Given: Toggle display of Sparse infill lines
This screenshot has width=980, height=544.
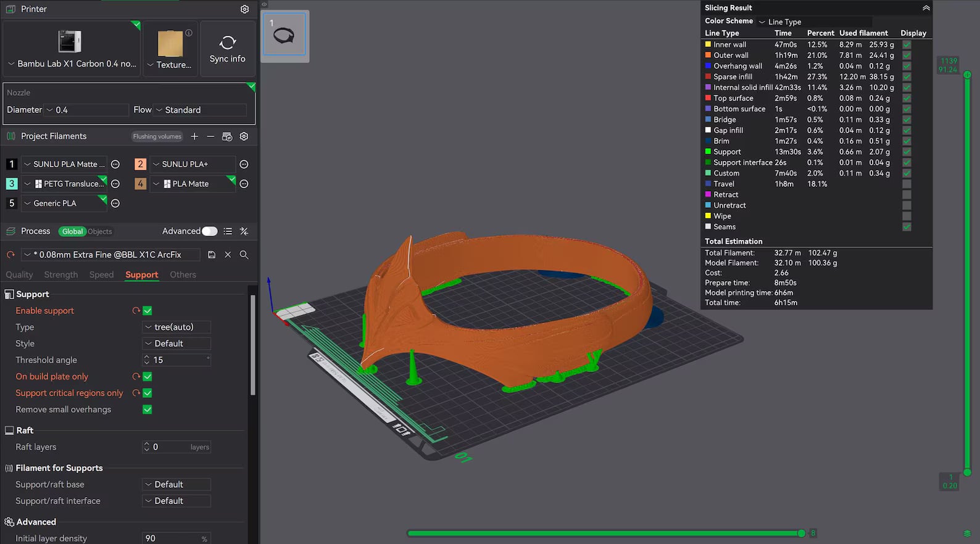Looking at the screenshot, I should (x=907, y=76).
